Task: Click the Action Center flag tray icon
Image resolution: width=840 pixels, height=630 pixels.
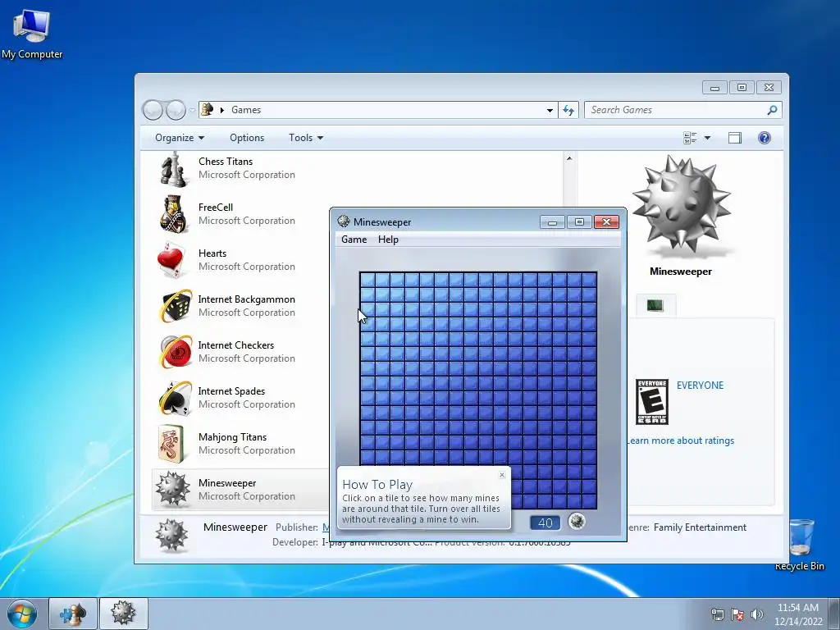Action: click(x=737, y=614)
